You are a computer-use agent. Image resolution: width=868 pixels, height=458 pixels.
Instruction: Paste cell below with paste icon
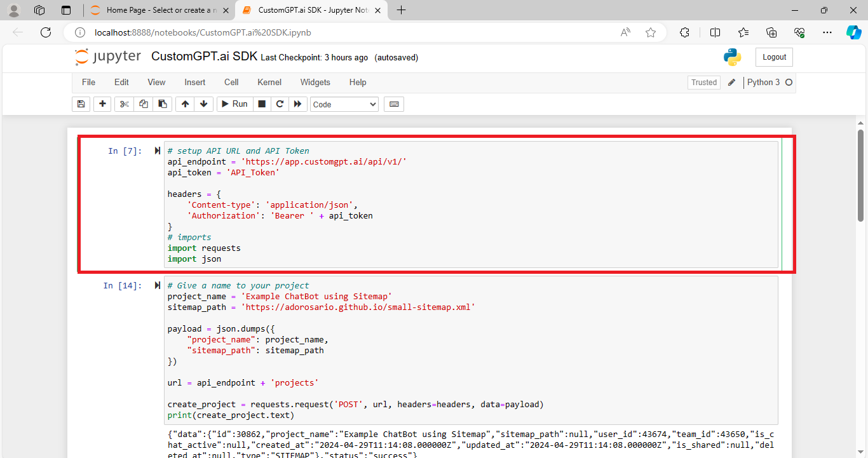[x=162, y=104]
